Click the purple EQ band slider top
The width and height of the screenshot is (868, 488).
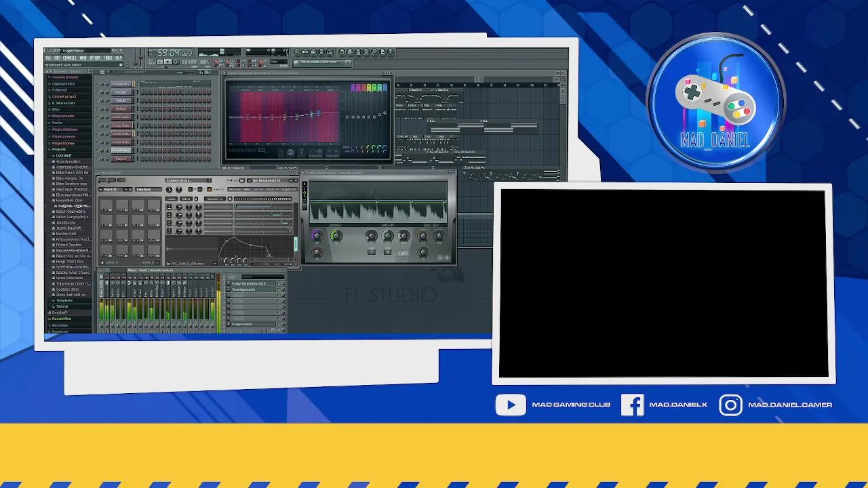click(x=353, y=88)
